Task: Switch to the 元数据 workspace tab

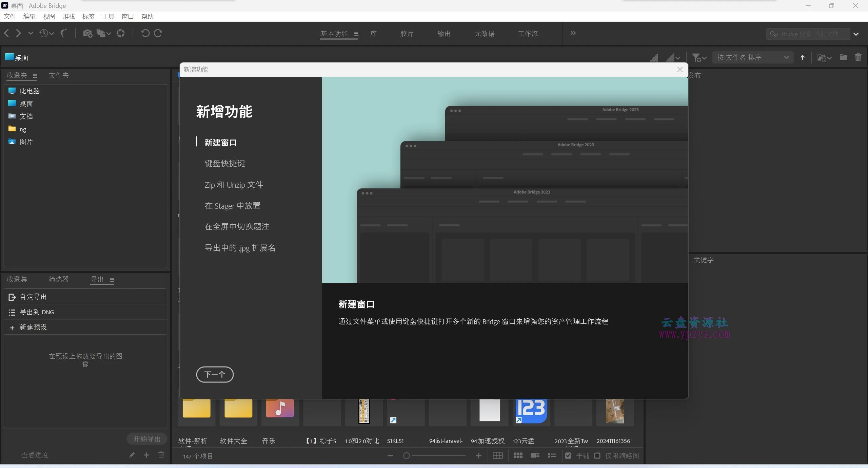Action: pyautogui.click(x=485, y=34)
